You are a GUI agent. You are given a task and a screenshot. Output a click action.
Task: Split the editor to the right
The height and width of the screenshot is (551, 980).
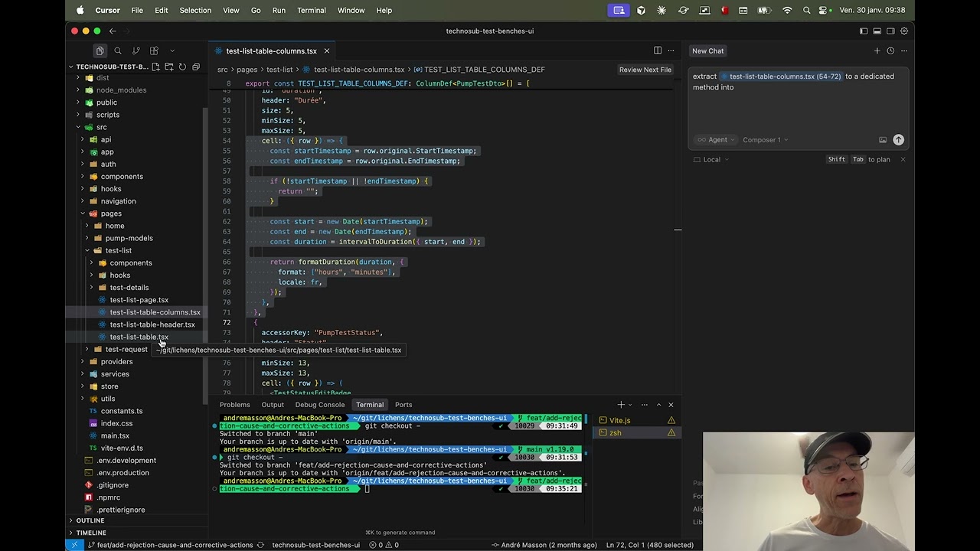point(657,51)
